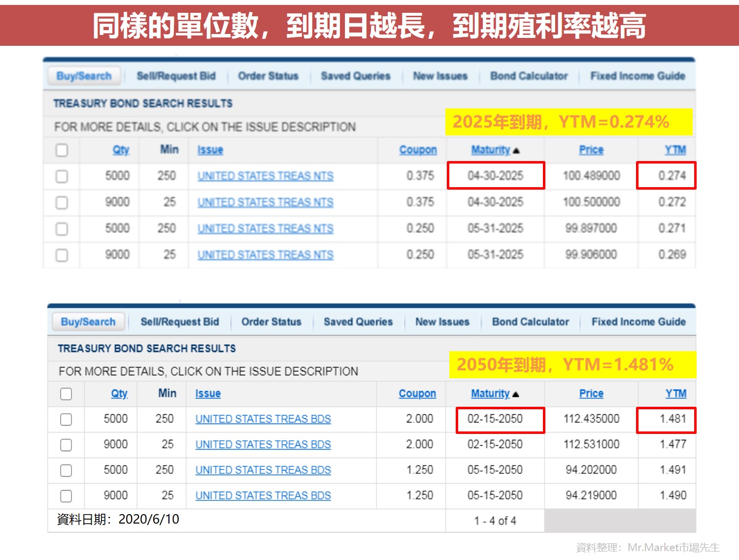This screenshot has width=739, height=560.
Task: Tick the select-all checkbox in the lower table header
Action: pyautogui.click(x=66, y=394)
